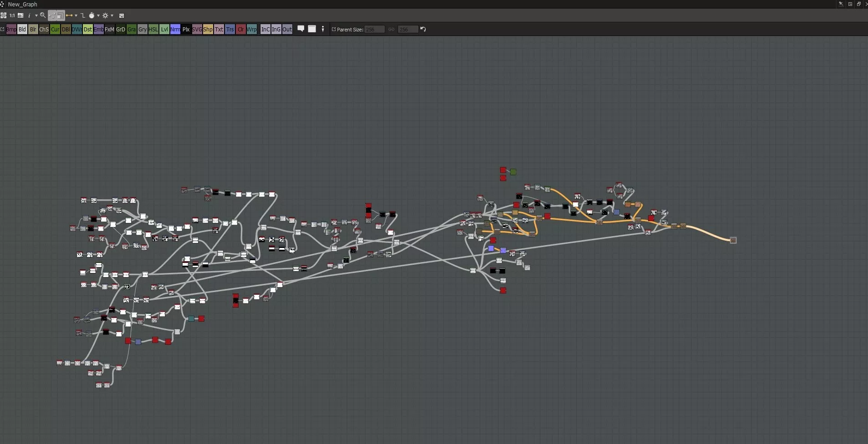The height and width of the screenshot is (444, 868).
Task: Open graph search with magnifier icon
Action: (x=43, y=15)
